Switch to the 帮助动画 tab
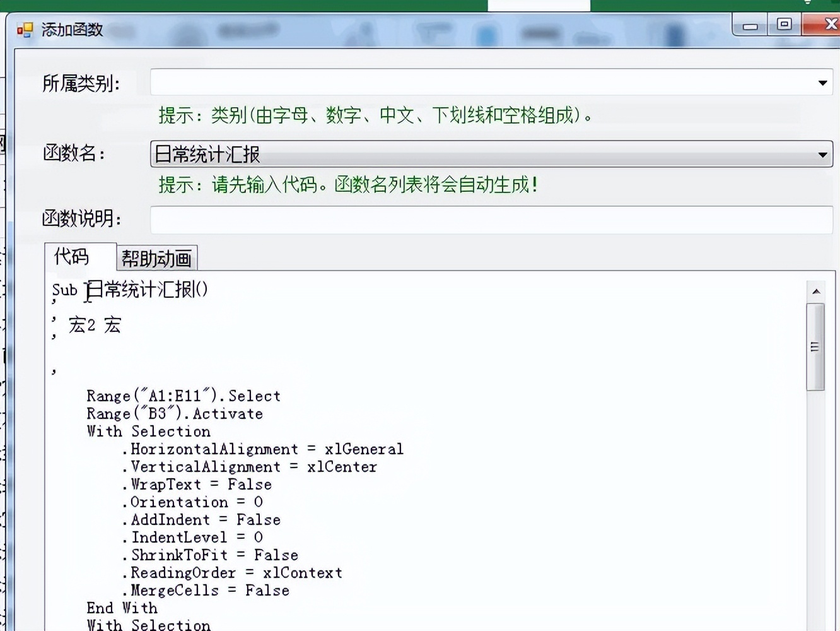Image resolution: width=840 pixels, height=631 pixels. 156,258
